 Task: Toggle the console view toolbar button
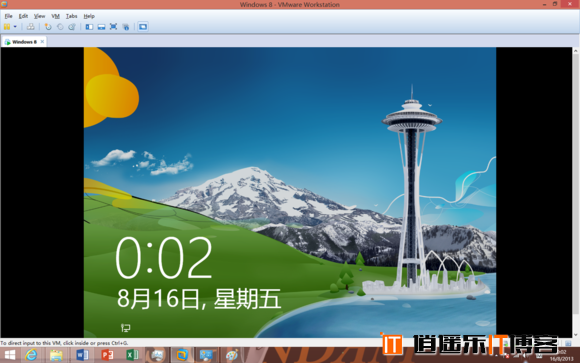(x=143, y=27)
